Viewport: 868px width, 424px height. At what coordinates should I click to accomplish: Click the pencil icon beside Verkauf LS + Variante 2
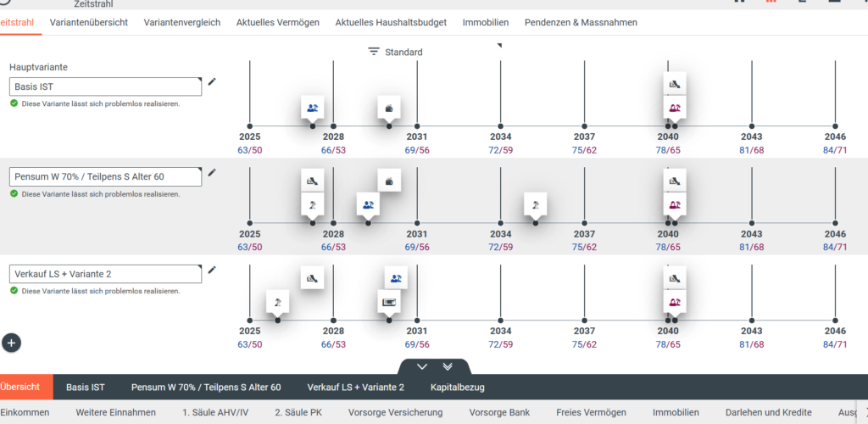[212, 270]
